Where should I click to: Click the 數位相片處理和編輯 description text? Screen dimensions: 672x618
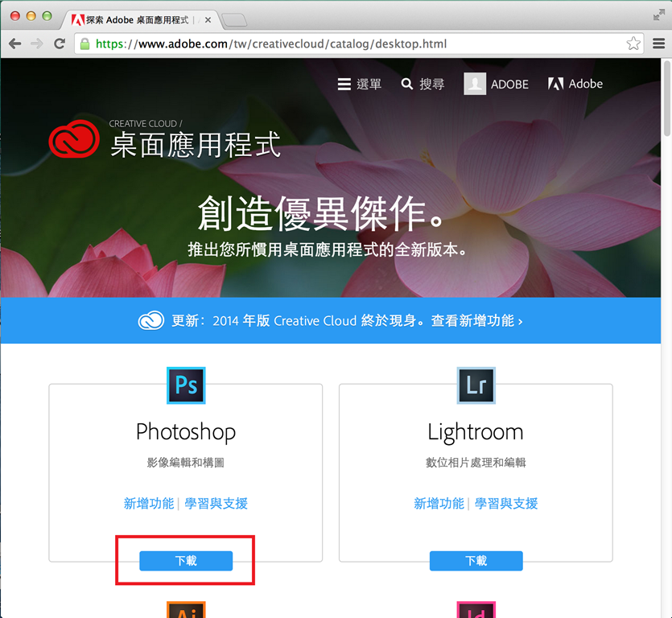point(476,463)
